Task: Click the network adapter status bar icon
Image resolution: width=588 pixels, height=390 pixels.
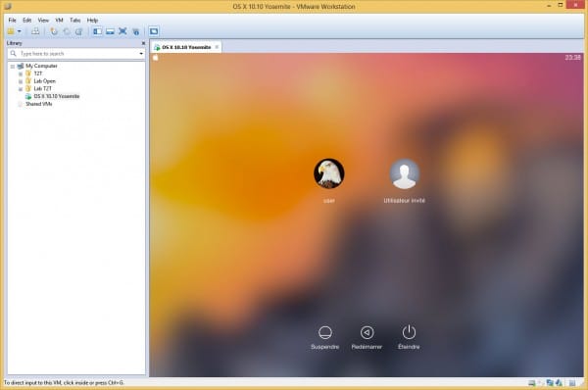Action: point(550,383)
